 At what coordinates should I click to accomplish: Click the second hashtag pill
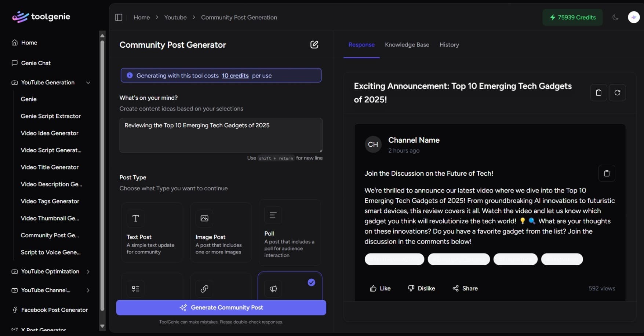pos(459,259)
